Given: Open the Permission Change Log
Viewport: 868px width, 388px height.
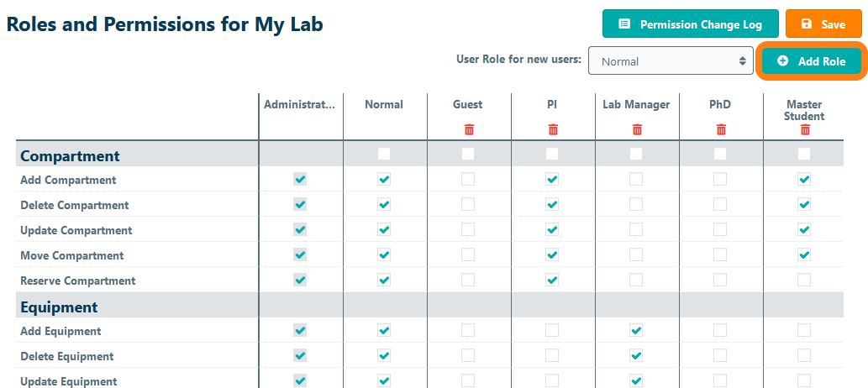Looking at the screenshot, I should (x=690, y=24).
